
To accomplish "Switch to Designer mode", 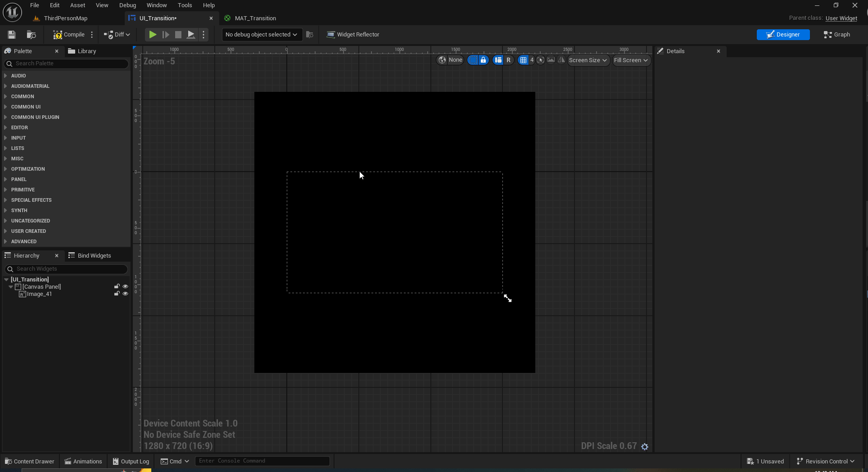I will click(783, 35).
